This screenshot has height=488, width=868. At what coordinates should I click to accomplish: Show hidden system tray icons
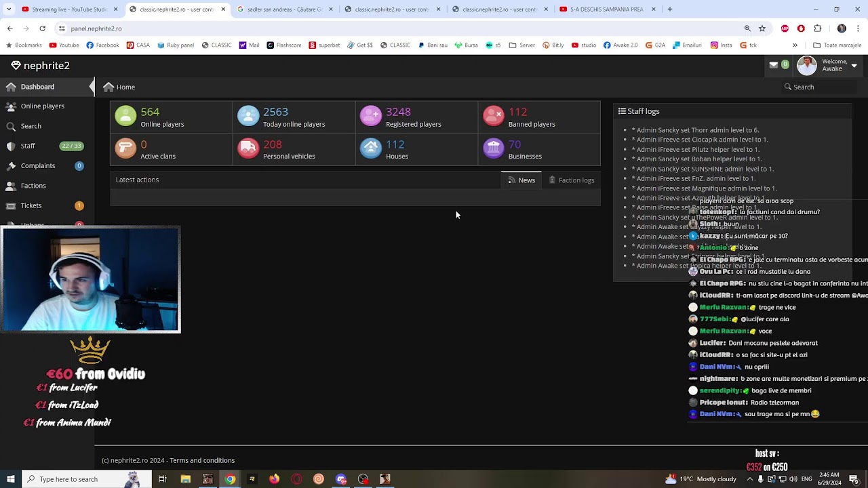(x=750, y=479)
